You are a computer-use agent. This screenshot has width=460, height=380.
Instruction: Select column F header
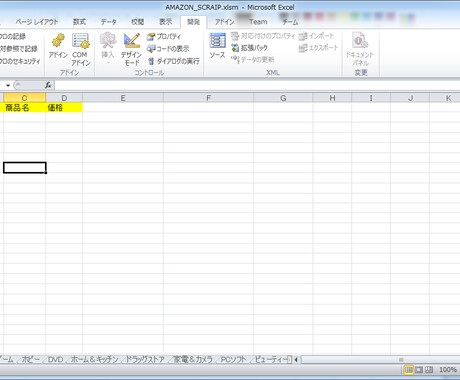209,98
